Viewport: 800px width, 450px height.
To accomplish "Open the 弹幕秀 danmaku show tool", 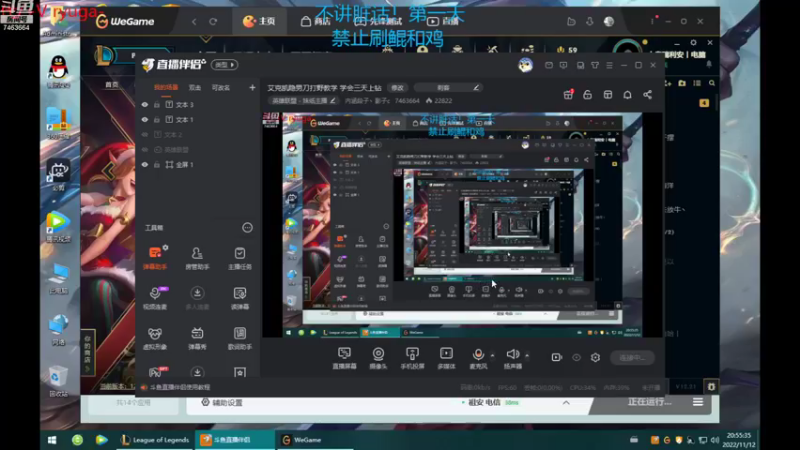I will click(197, 338).
